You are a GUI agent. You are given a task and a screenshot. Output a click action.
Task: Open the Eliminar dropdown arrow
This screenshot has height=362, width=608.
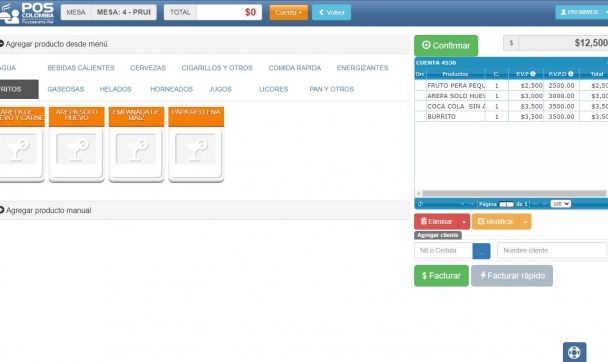(x=464, y=222)
